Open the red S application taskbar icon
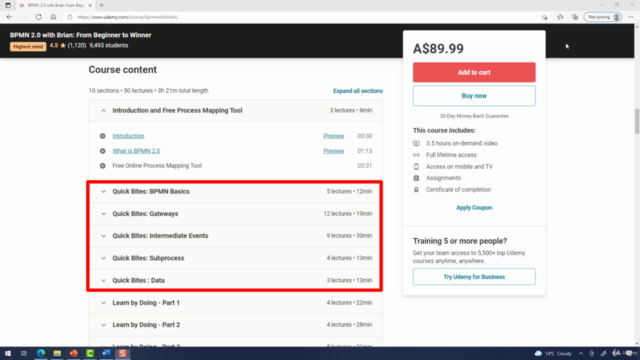 pos(122,353)
